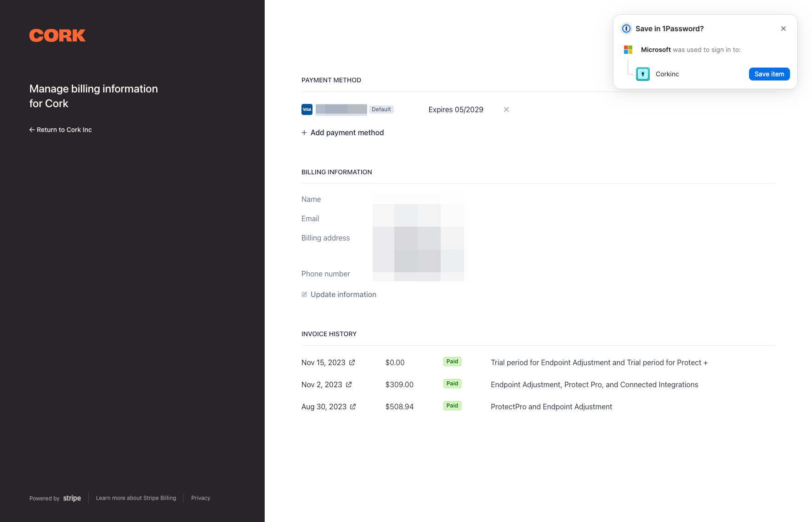Click the Paid badge for $0.00 invoice
Image resolution: width=812 pixels, height=522 pixels.
[x=452, y=361]
